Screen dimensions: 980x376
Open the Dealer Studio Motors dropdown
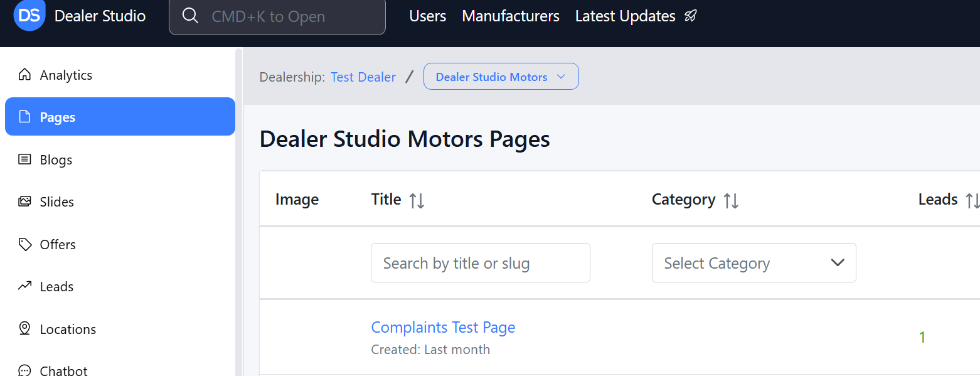[501, 77]
